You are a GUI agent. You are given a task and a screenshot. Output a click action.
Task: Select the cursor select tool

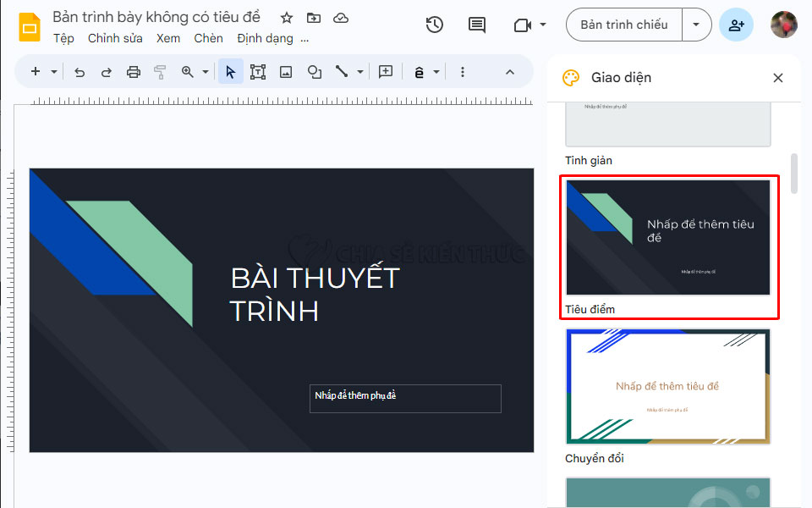[x=230, y=71]
